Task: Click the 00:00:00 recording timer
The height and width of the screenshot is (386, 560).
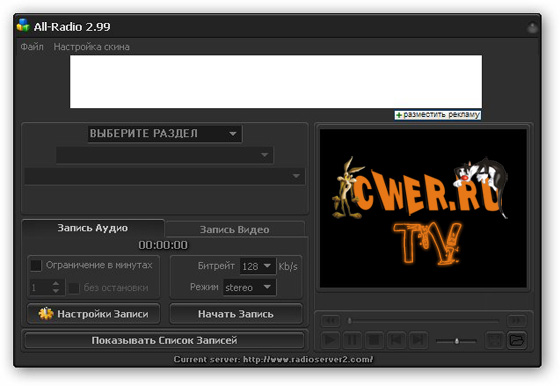Action: point(163,245)
